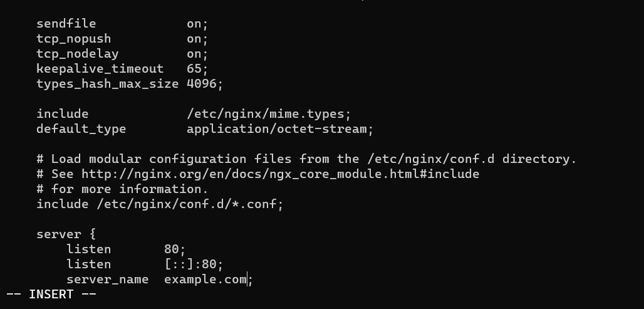Viewport: 644px width, 309px height.
Task: Click the nginx.org documentation URL
Action: click(280, 174)
